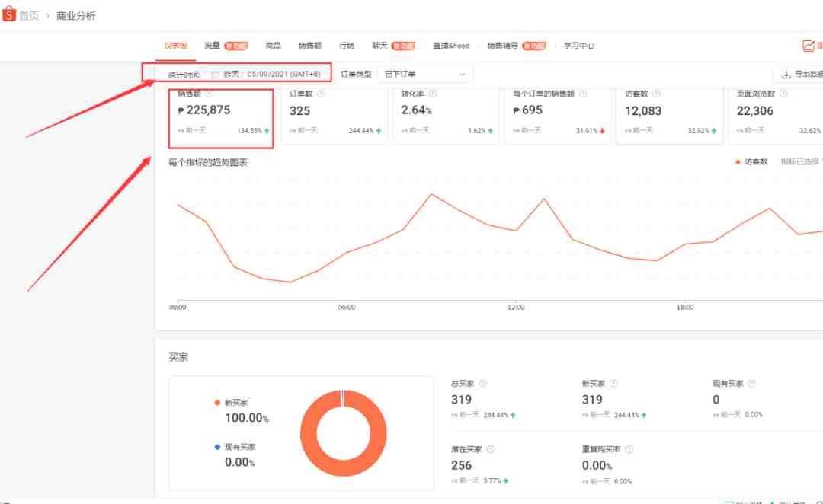Click the info icon beside 访客数 card title
This screenshot has height=504, width=823.
coord(657,94)
